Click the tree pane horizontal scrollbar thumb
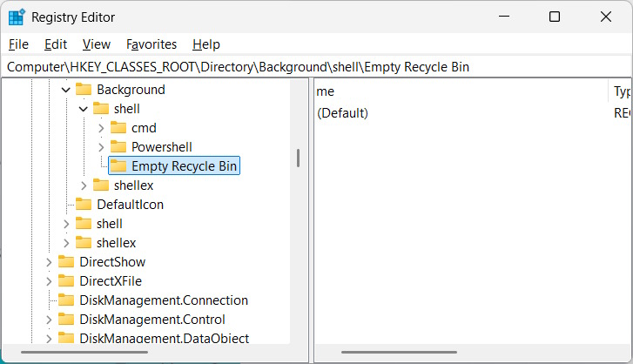Image resolution: width=633 pixels, height=364 pixels. click(x=84, y=353)
